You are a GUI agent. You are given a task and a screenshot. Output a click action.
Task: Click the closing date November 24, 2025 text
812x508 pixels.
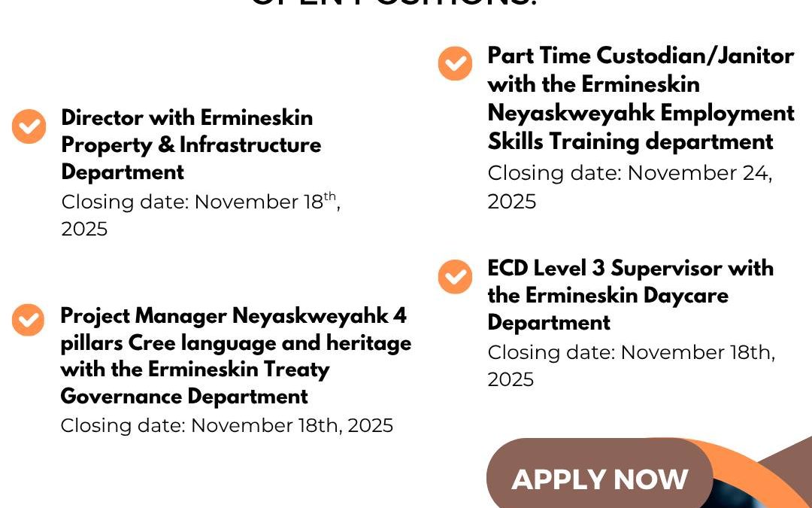(x=629, y=174)
